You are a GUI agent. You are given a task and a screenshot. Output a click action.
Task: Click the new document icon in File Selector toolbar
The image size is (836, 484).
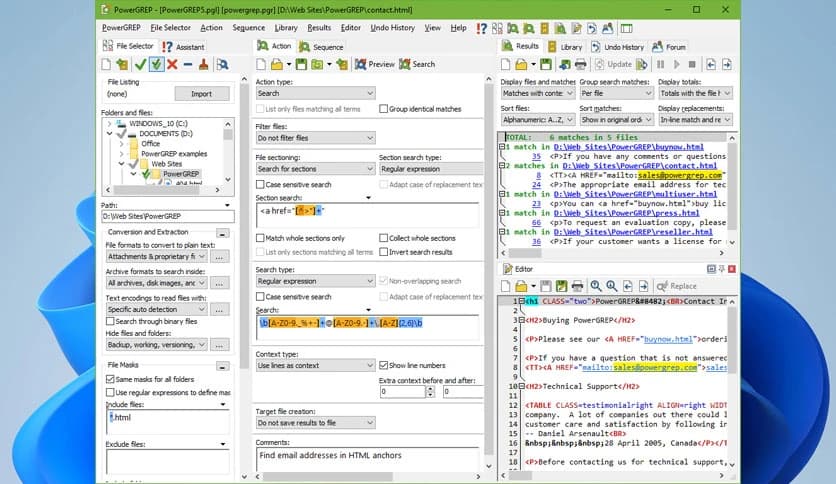tap(106, 64)
